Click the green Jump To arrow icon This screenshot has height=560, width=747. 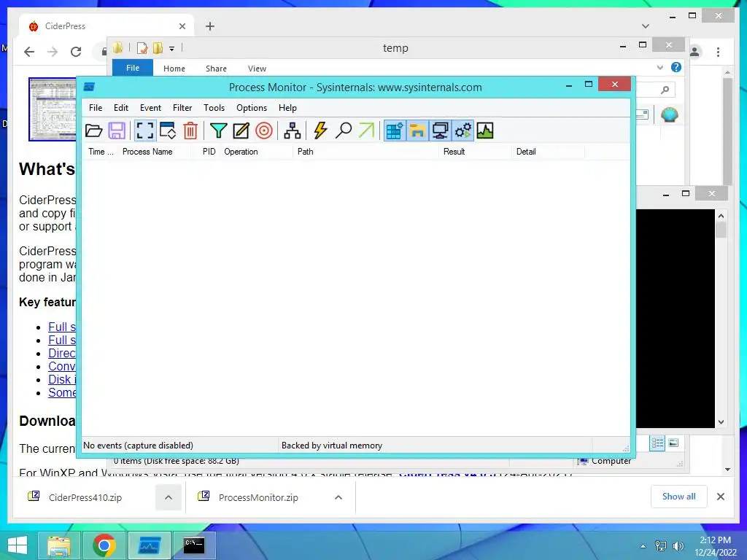[366, 131]
